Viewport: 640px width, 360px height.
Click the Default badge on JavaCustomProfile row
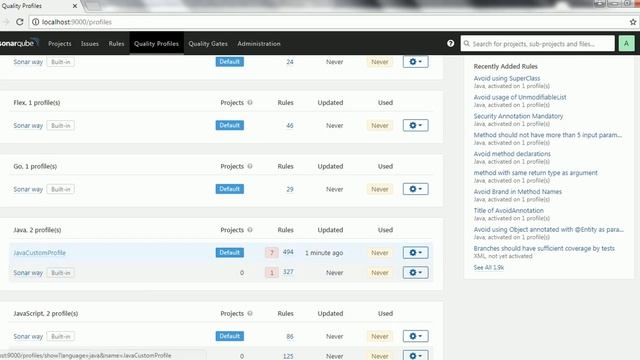230,253
